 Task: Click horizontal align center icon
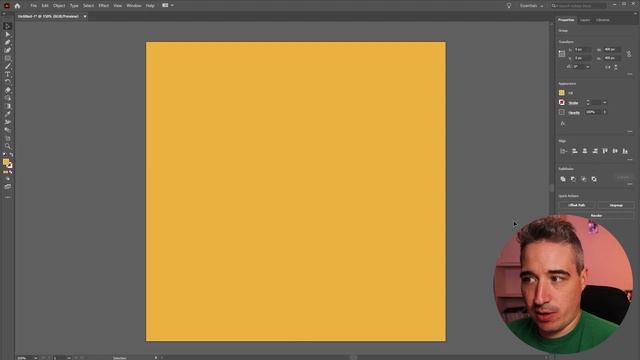tap(585, 151)
